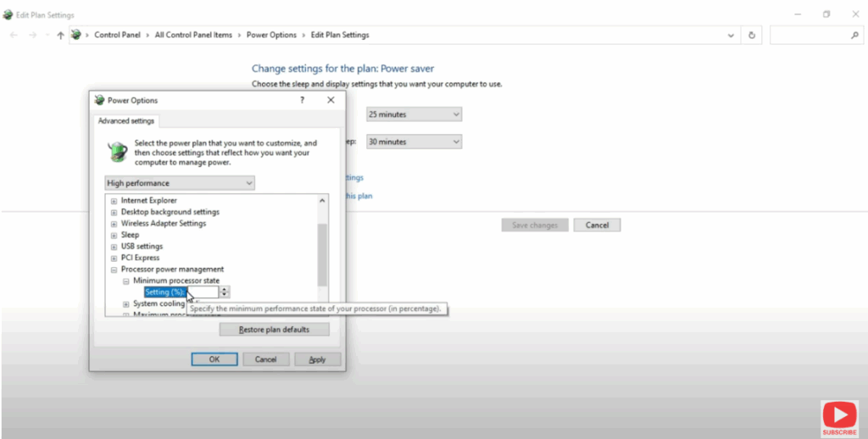Screen dimensions: 868x439
Task: Click the Refresh button beside address bar
Action: (x=751, y=35)
